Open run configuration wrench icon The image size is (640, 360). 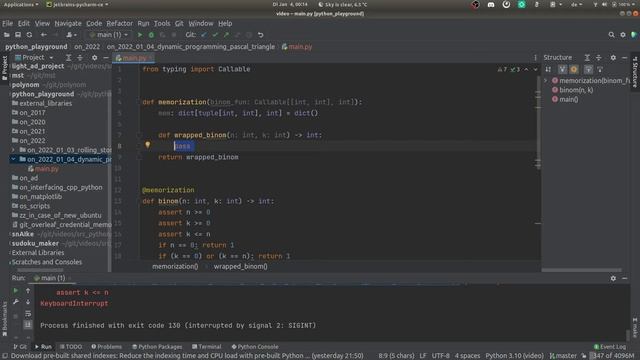(16, 302)
